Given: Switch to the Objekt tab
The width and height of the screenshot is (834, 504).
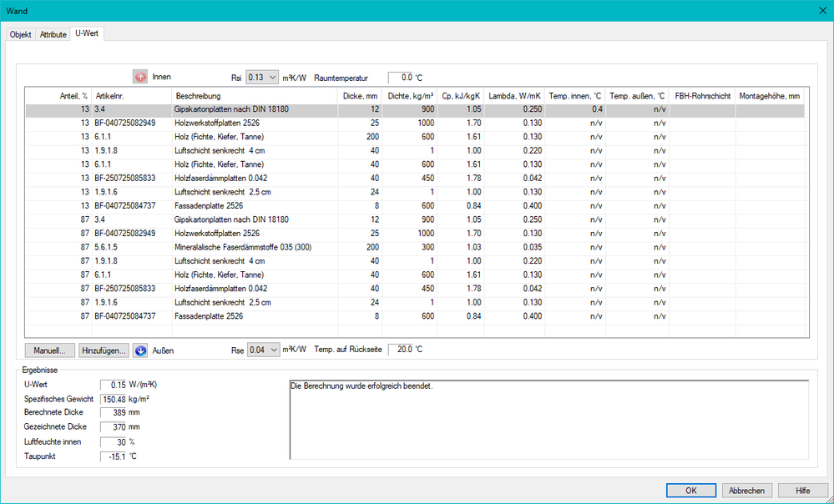Looking at the screenshot, I should (21, 34).
